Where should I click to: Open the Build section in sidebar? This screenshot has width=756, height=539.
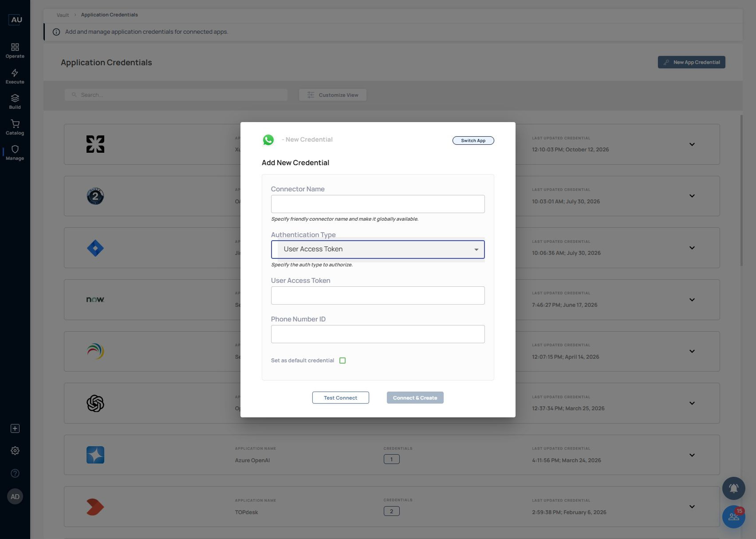coord(15,102)
